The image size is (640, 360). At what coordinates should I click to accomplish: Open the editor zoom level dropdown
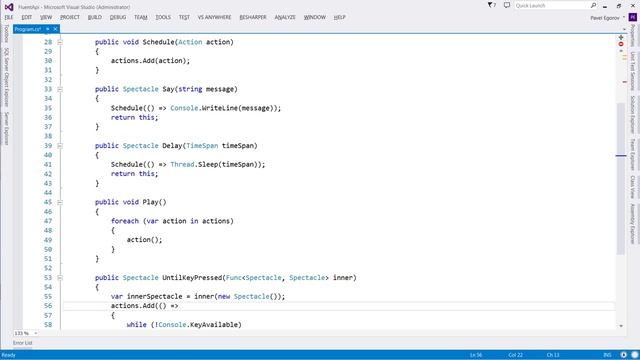pos(36,333)
